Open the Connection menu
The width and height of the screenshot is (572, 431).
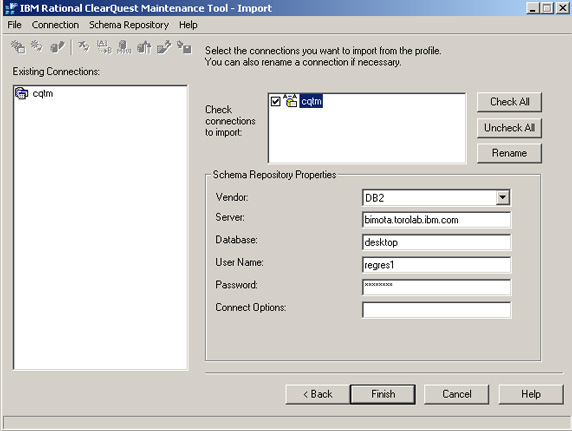55,25
